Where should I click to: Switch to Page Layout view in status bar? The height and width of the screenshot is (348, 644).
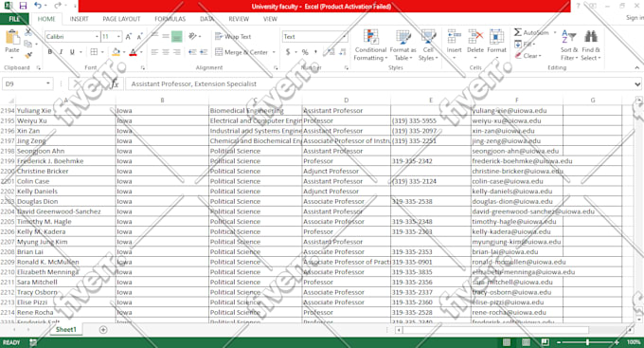pos(526,342)
